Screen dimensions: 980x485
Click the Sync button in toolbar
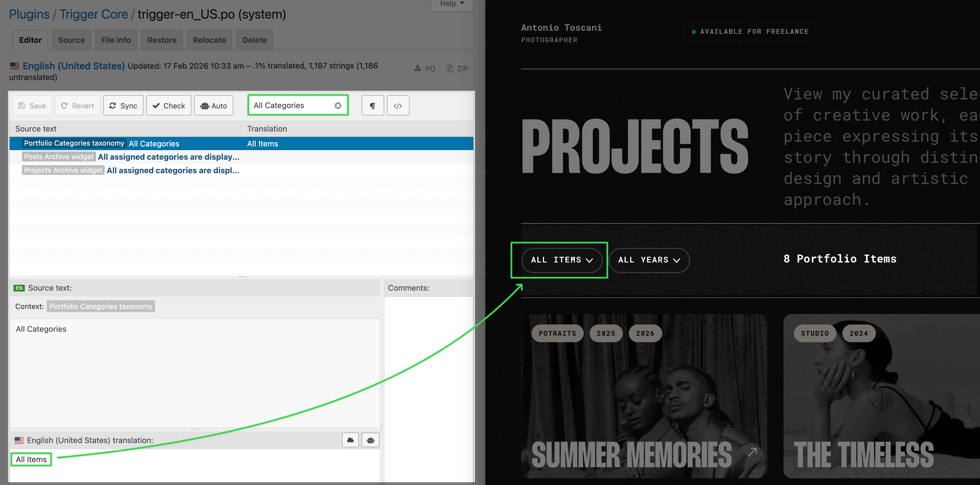point(123,105)
